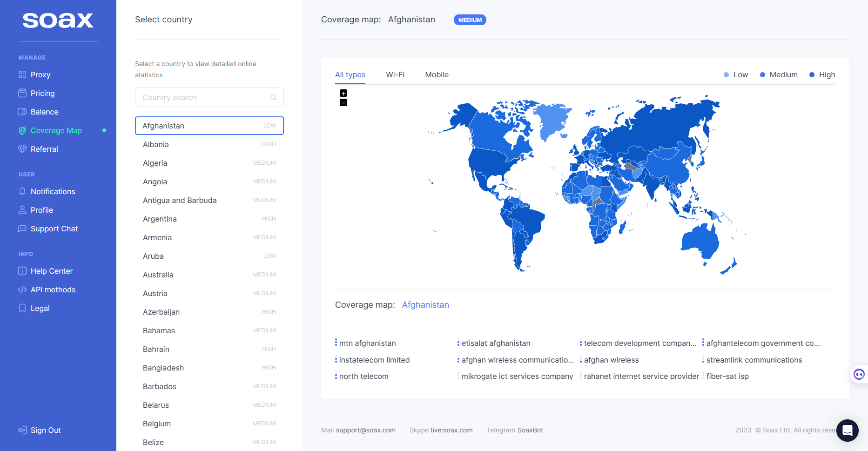Click the Legal bookmark icon
This screenshot has width=868, height=451.
pyautogui.click(x=22, y=308)
